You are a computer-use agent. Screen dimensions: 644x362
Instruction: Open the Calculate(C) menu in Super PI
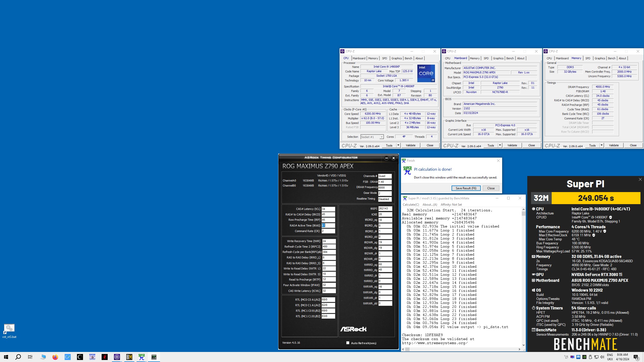click(x=411, y=205)
